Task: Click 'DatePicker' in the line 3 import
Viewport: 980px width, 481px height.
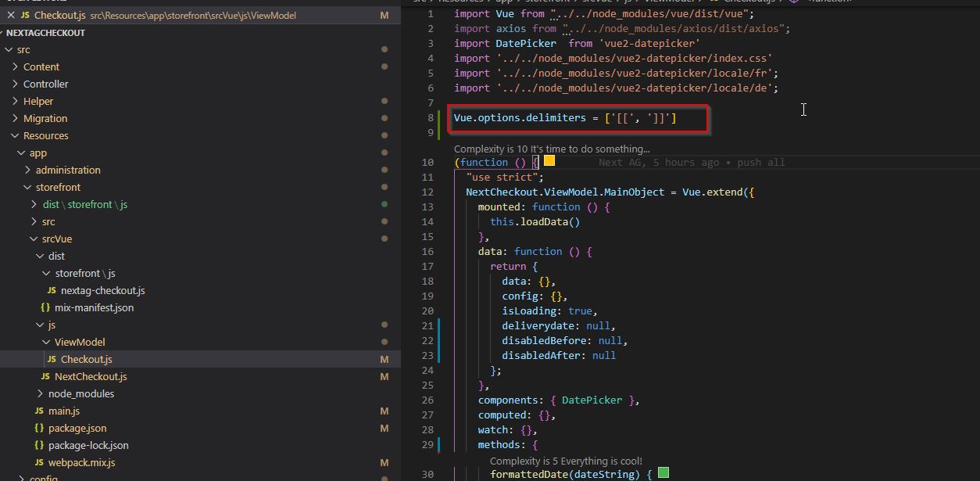Action: [526, 43]
